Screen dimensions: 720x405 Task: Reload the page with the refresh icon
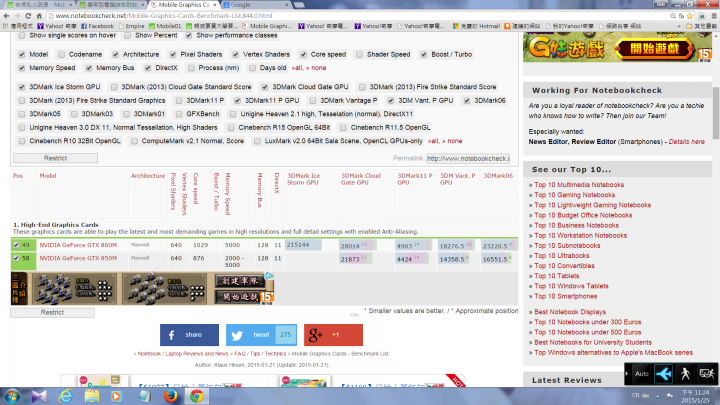coord(28,16)
